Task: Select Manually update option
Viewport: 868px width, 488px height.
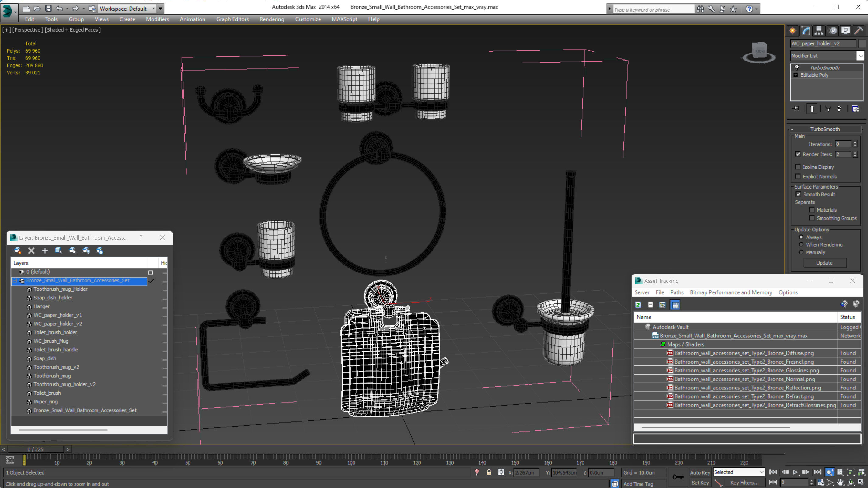Action: point(801,252)
